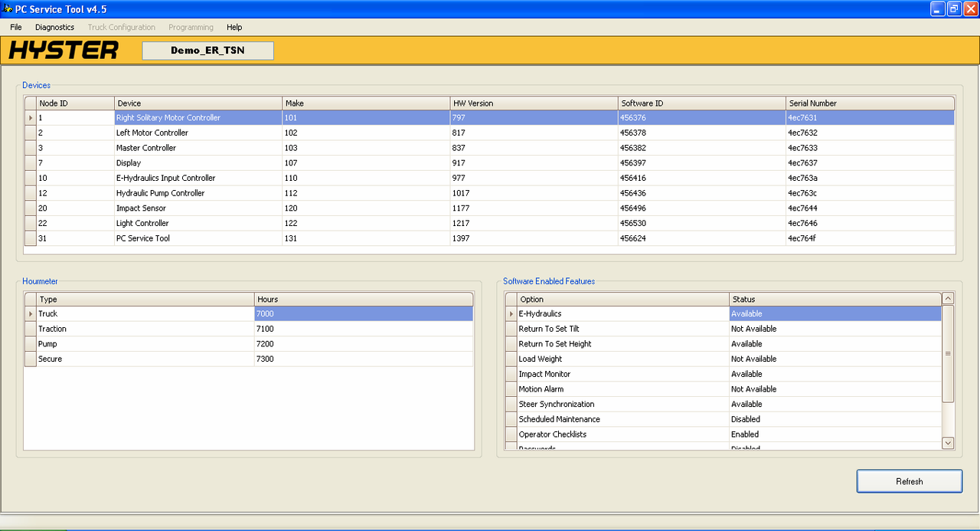The height and width of the screenshot is (531, 980).
Task: Click the Hourmeter Type column header
Action: coord(145,299)
